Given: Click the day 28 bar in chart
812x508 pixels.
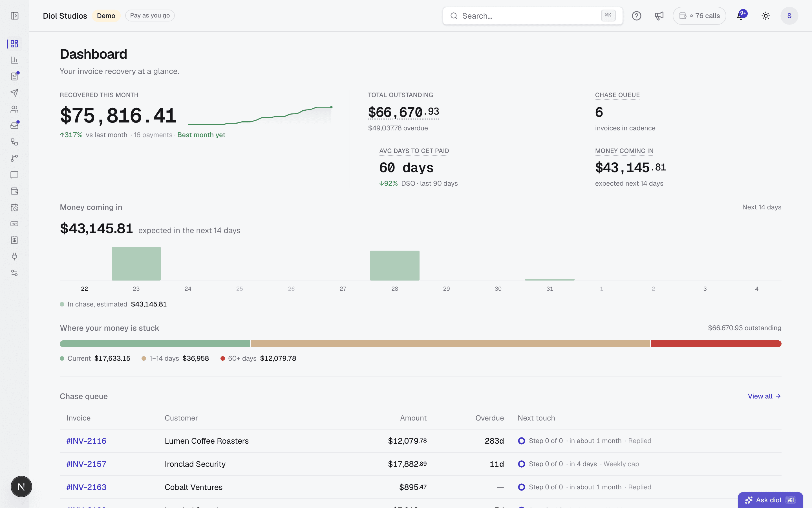Looking at the screenshot, I should (x=395, y=265).
